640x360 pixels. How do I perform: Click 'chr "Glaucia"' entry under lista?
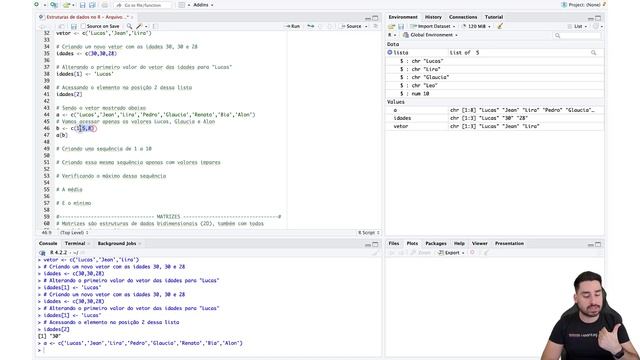(430, 78)
